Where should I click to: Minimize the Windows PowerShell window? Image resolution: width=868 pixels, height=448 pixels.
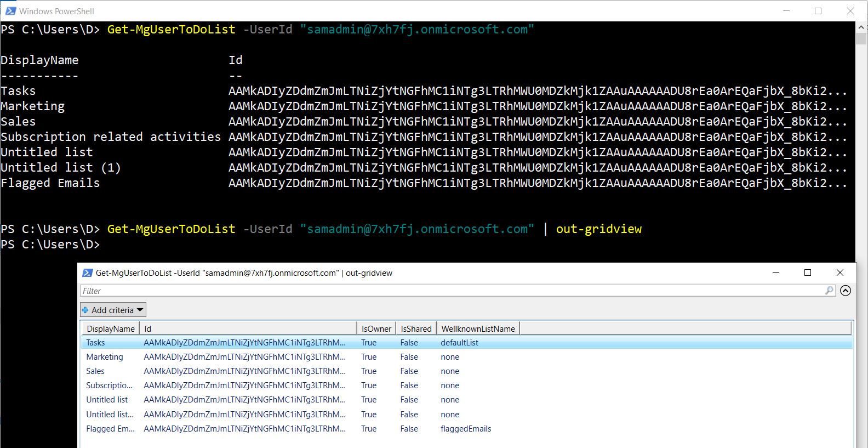point(786,11)
